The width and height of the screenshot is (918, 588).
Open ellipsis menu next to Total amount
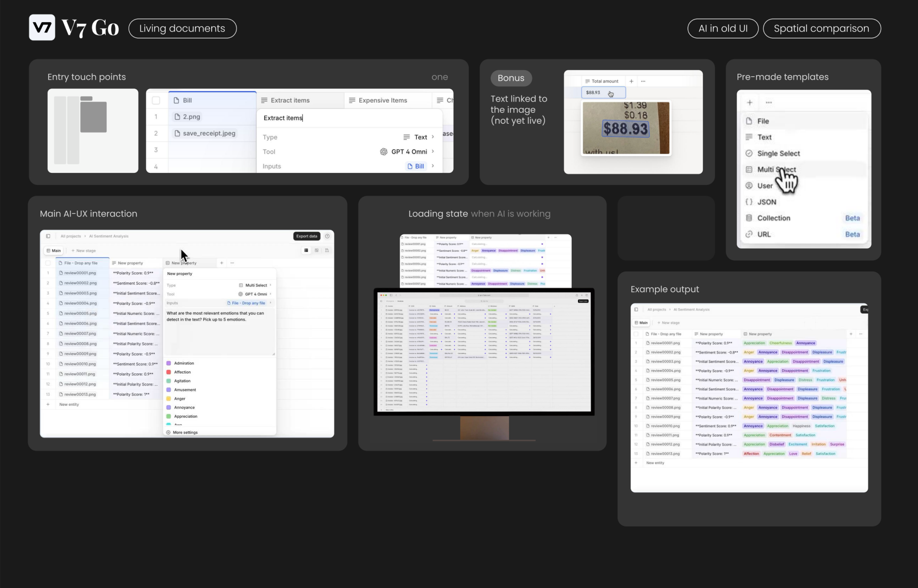tap(643, 81)
